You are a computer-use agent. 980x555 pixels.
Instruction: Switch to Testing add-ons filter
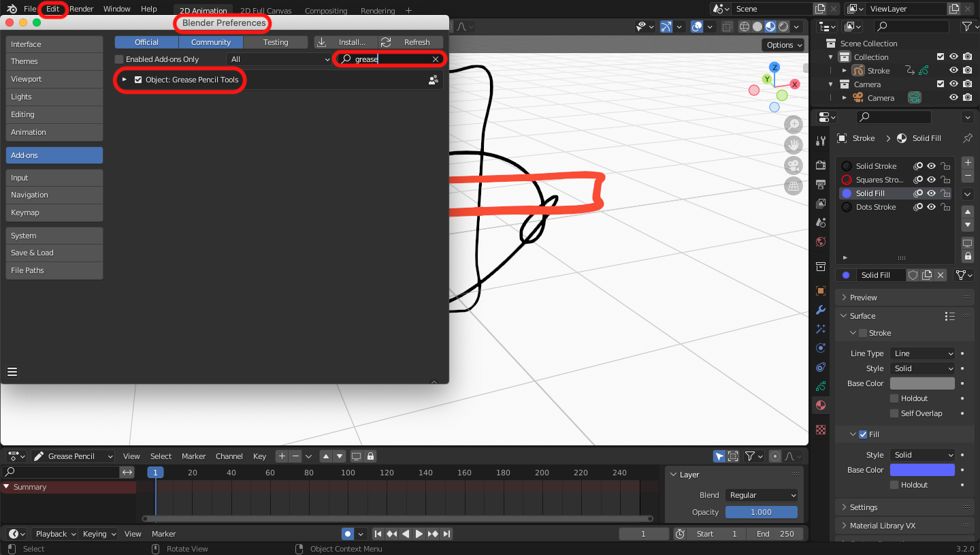pos(276,42)
